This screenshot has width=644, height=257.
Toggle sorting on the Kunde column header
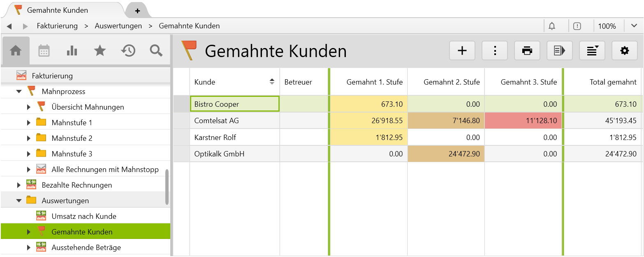tap(272, 81)
